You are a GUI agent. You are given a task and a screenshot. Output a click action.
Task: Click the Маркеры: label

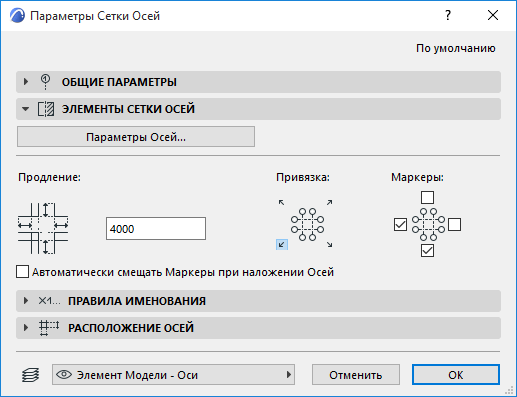(417, 177)
